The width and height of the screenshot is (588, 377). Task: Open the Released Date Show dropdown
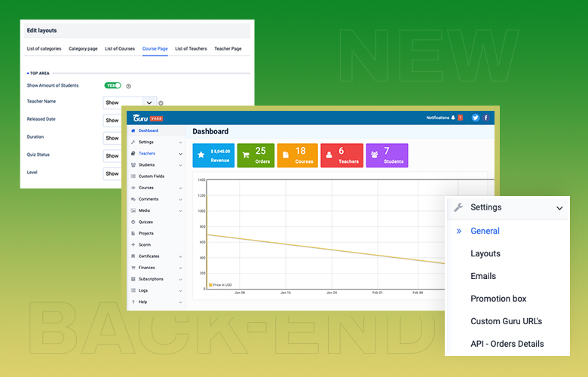[x=112, y=121]
